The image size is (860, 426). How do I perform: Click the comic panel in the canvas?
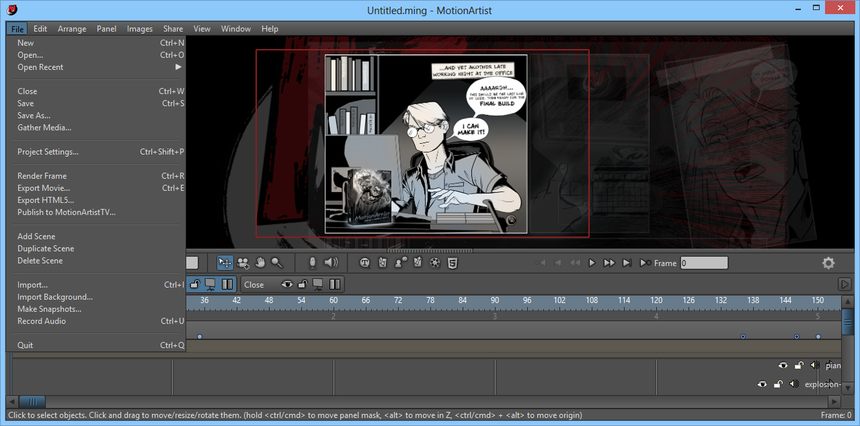(426, 144)
